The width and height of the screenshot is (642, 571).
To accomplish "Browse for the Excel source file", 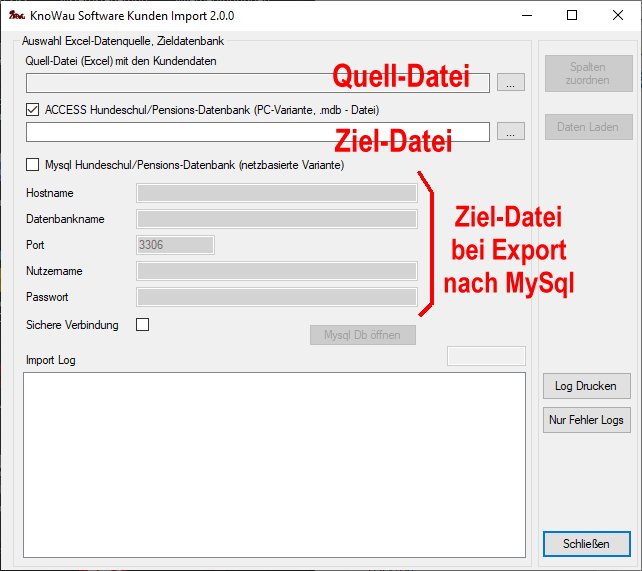I will point(511,83).
